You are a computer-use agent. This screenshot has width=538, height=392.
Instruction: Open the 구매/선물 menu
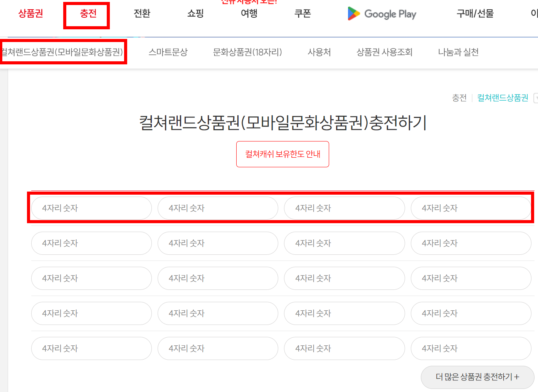(x=475, y=13)
